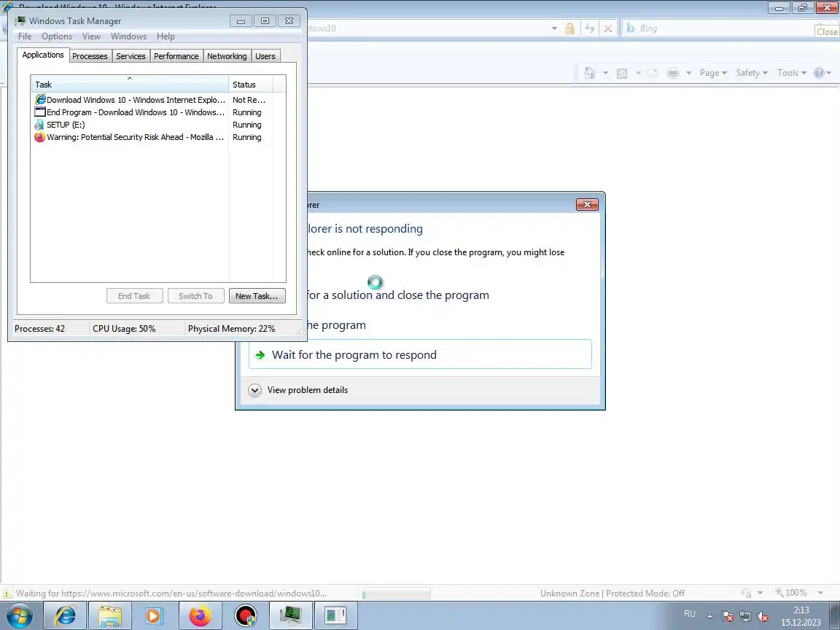Sort tasks by the Status column header
Screen dimensions: 840x630
tap(251, 84)
